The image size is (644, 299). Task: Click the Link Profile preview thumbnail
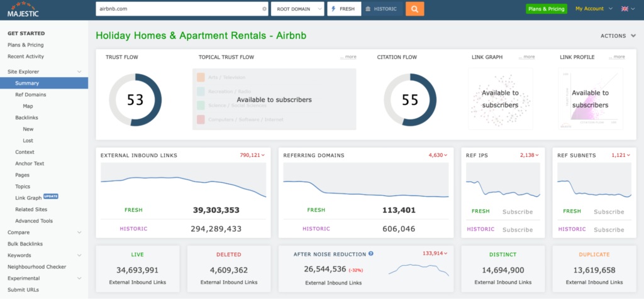(x=591, y=99)
